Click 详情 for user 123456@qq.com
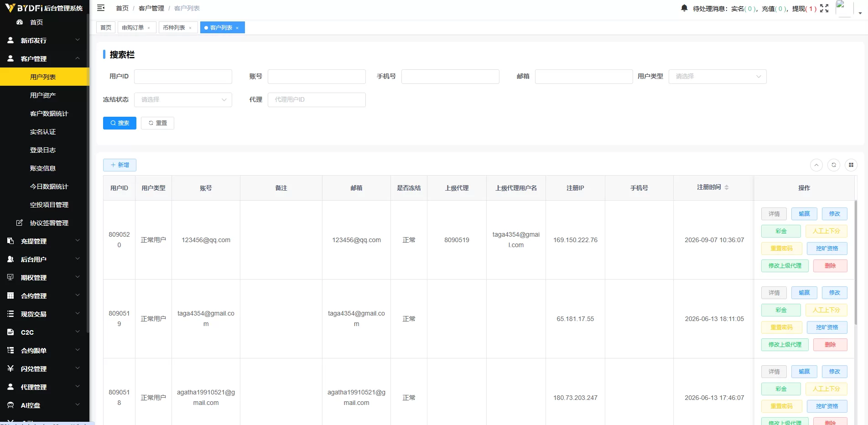 (x=774, y=214)
